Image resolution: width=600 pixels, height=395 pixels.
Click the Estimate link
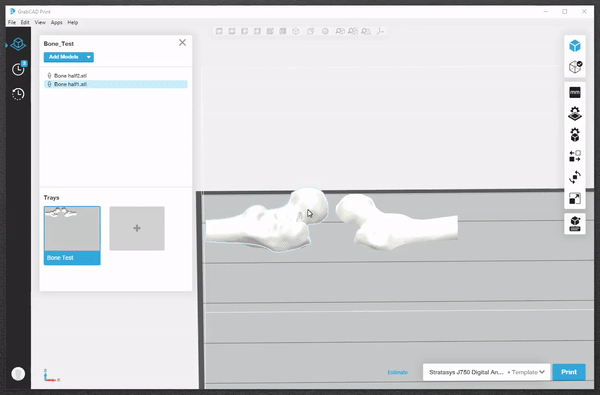[x=398, y=372]
